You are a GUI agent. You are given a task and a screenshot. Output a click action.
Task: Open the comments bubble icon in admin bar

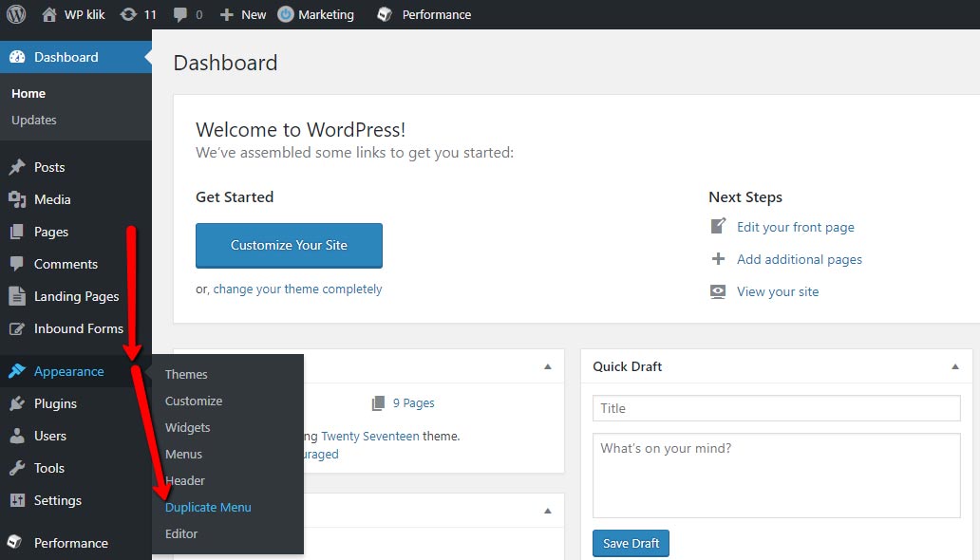click(180, 14)
